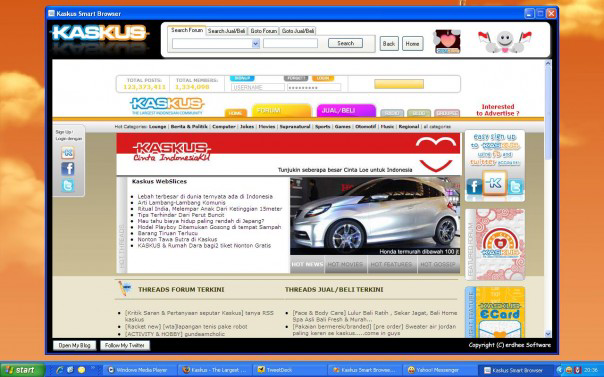Open the RADIO site tab
This screenshot has width=604, height=377.
[392, 113]
